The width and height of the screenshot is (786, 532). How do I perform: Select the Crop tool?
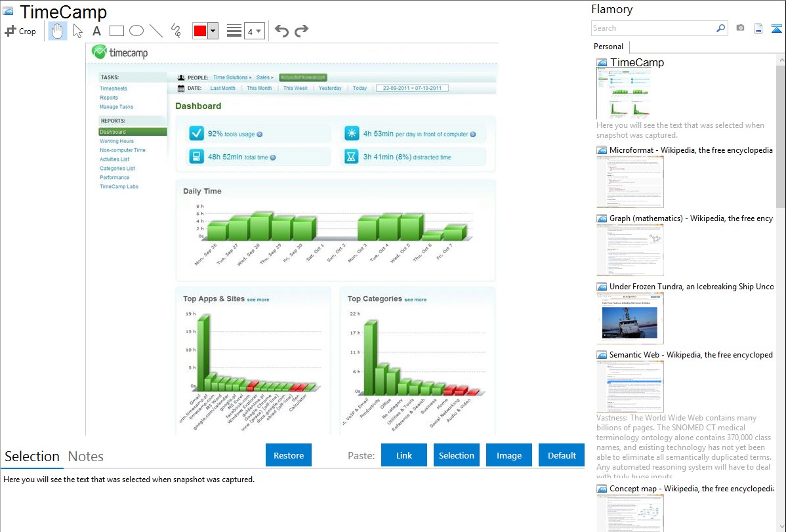tap(20, 31)
